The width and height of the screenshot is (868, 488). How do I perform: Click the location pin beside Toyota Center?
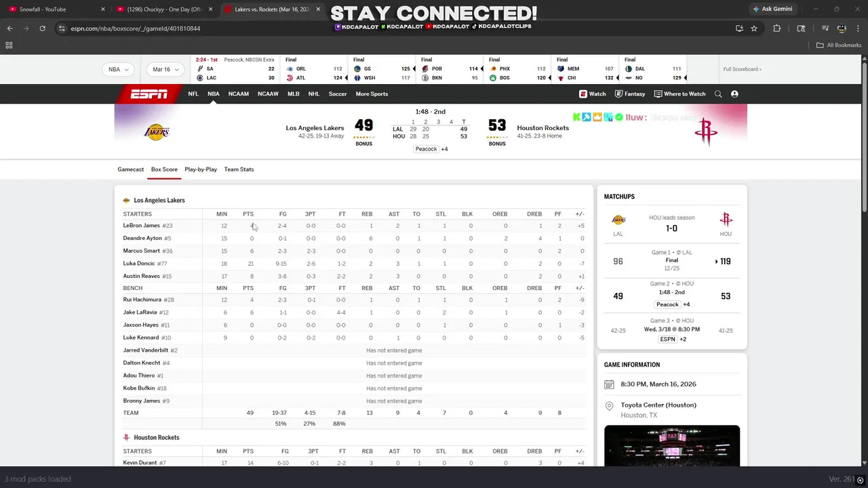(x=609, y=407)
